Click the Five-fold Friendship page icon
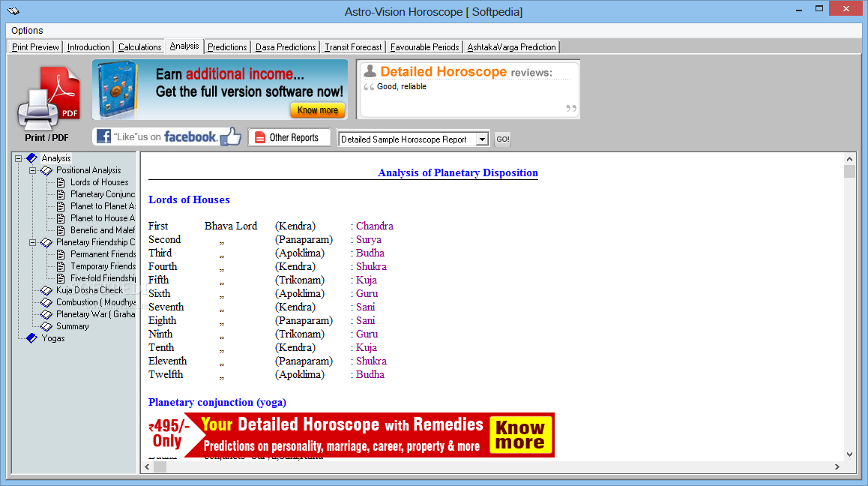The image size is (868, 486). coord(61,278)
